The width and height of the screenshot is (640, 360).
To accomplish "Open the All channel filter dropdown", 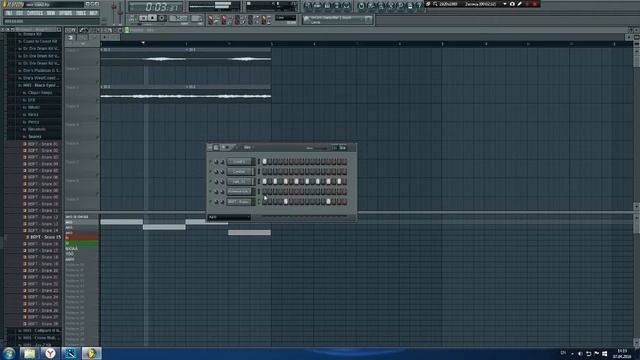I will pos(229,218).
